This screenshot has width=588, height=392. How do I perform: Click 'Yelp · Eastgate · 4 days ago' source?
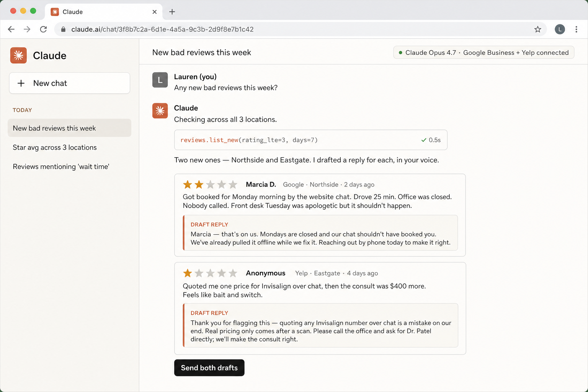point(336,273)
